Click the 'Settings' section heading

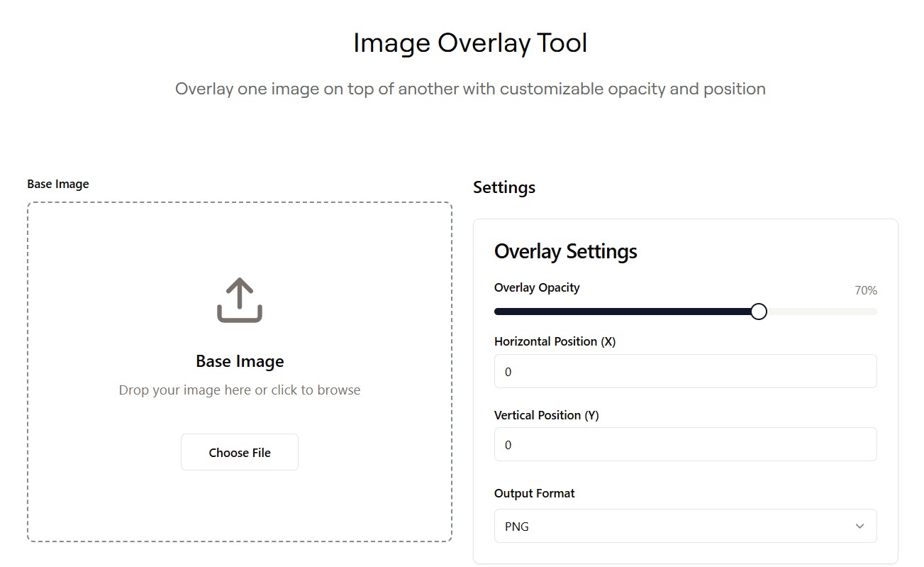tap(504, 187)
